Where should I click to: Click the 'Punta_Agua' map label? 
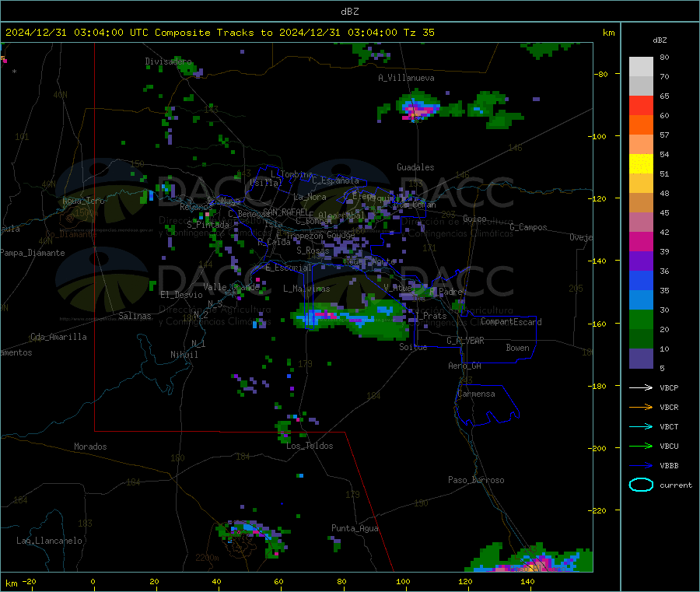(x=355, y=528)
